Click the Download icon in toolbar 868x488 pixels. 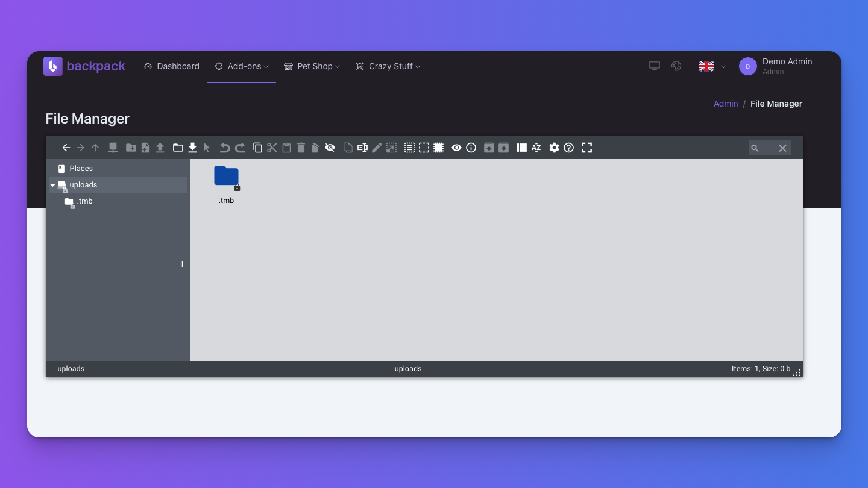point(193,148)
